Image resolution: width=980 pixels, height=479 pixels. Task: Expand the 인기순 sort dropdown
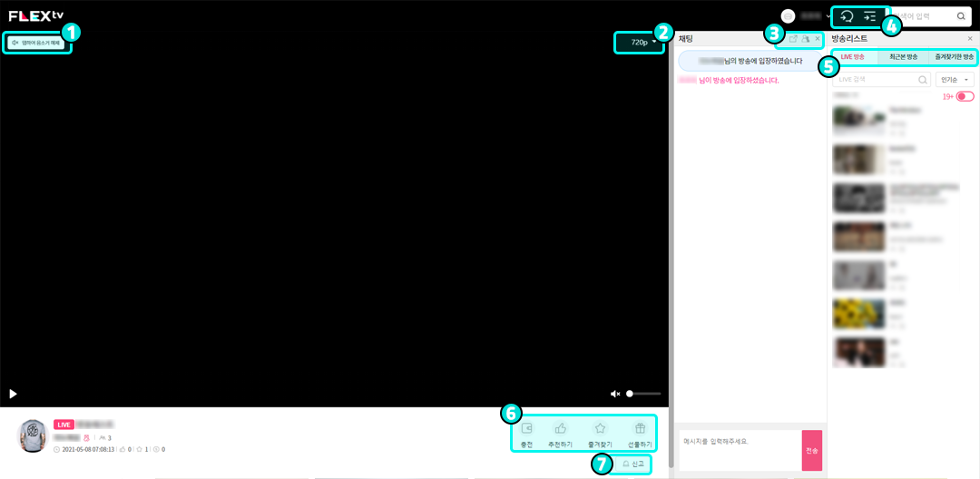954,80
